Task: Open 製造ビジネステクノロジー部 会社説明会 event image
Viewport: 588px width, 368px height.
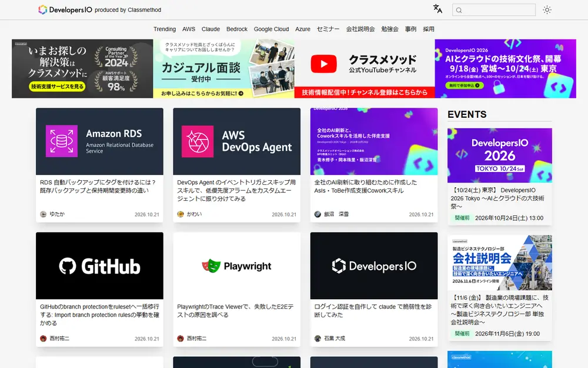Action: click(x=499, y=263)
